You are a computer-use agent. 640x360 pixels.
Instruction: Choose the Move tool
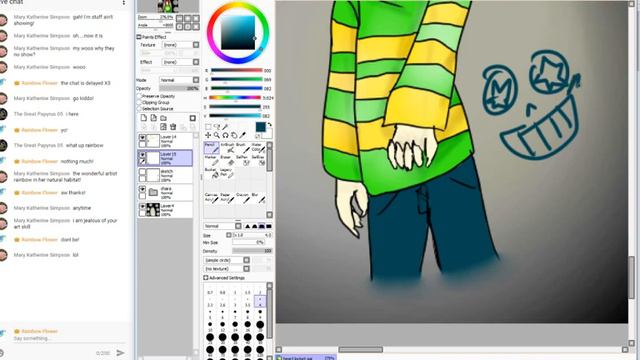pyautogui.click(x=208, y=135)
